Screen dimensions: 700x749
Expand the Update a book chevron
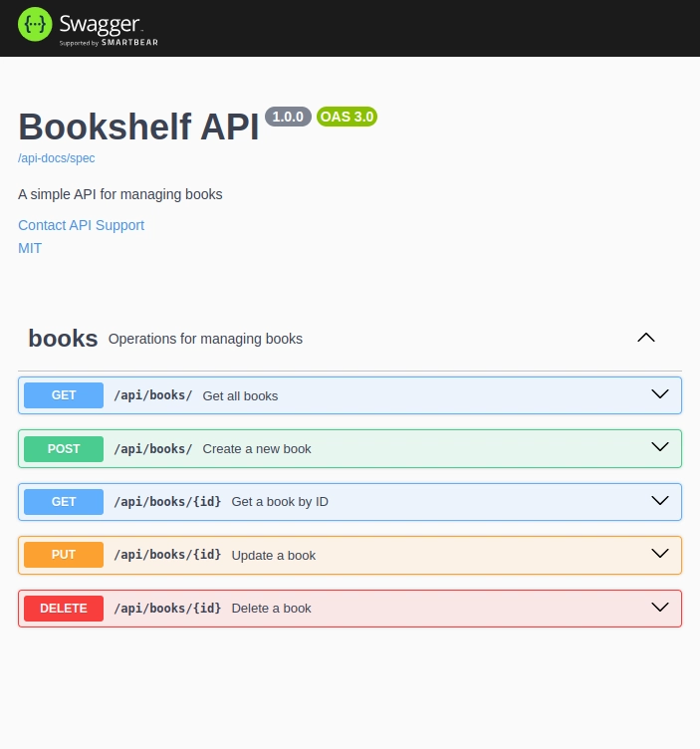pos(660,554)
